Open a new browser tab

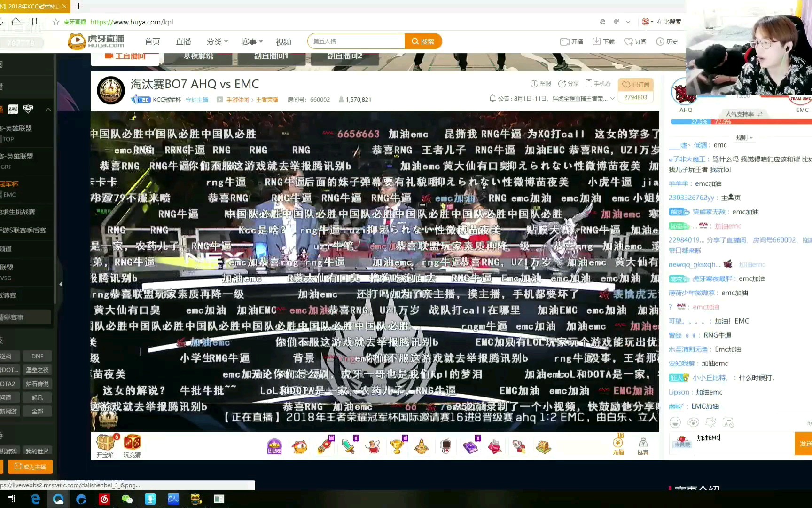point(78,6)
